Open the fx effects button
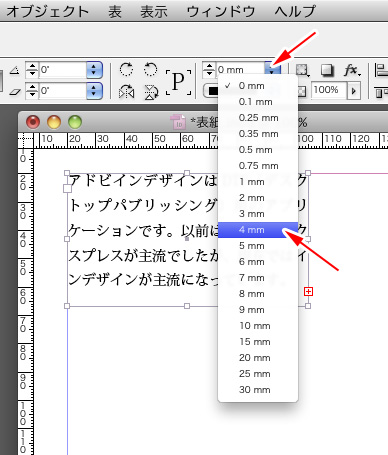388x455 pixels. point(352,70)
